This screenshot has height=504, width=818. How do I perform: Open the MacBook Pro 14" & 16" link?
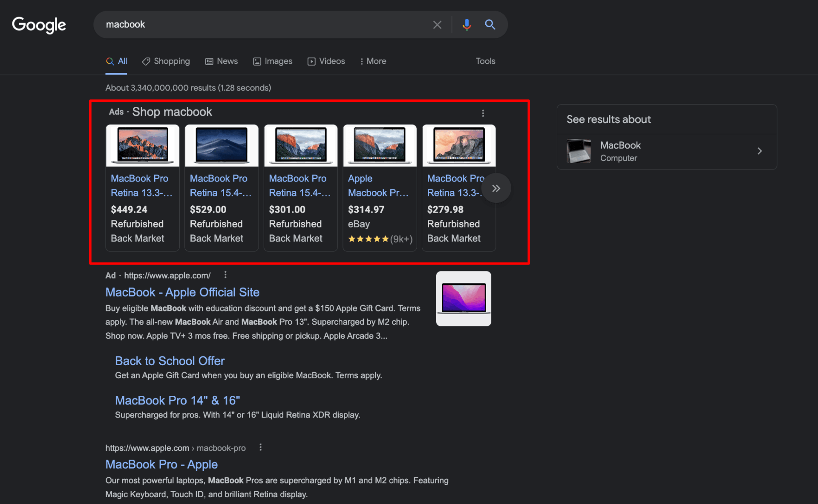tap(177, 400)
